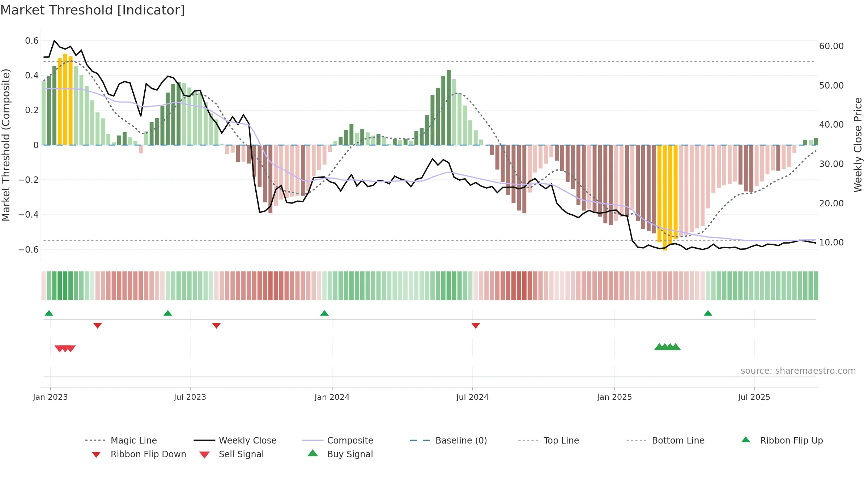Click the yellow bars near Jan 2023 peak

tap(65, 99)
